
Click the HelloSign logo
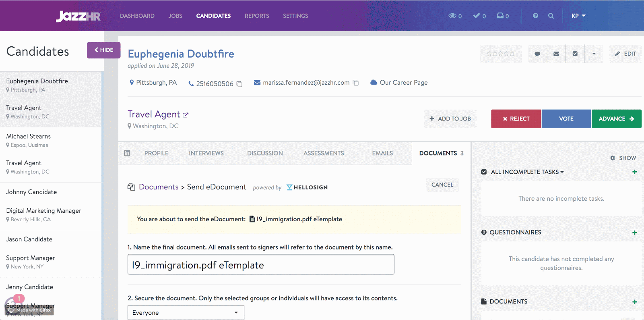click(307, 187)
